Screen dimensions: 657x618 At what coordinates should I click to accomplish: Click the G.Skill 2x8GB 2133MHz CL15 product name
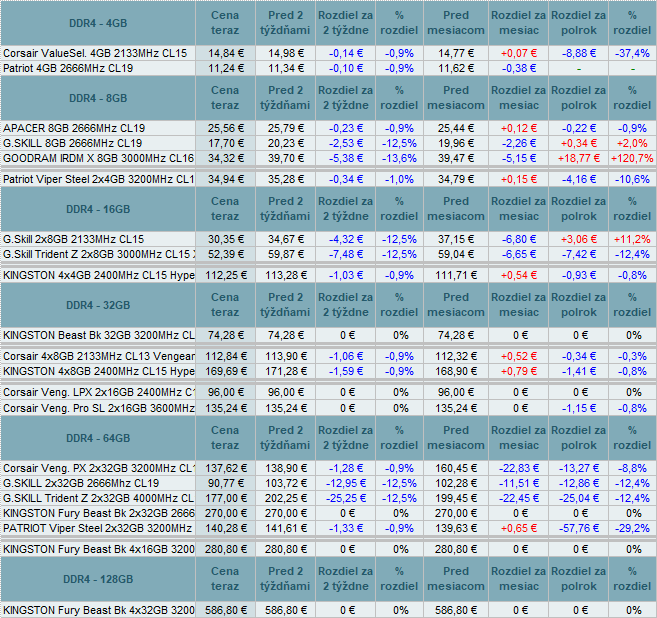coord(73,239)
